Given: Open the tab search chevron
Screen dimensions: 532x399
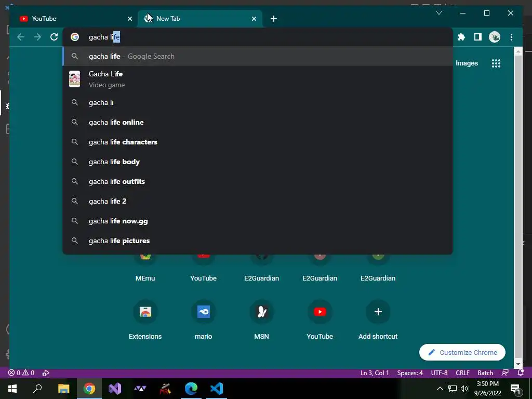Looking at the screenshot, I should click(438, 13).
